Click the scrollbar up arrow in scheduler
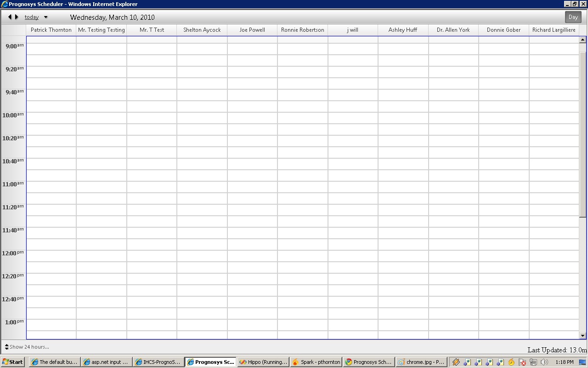 tap(582, 40)
